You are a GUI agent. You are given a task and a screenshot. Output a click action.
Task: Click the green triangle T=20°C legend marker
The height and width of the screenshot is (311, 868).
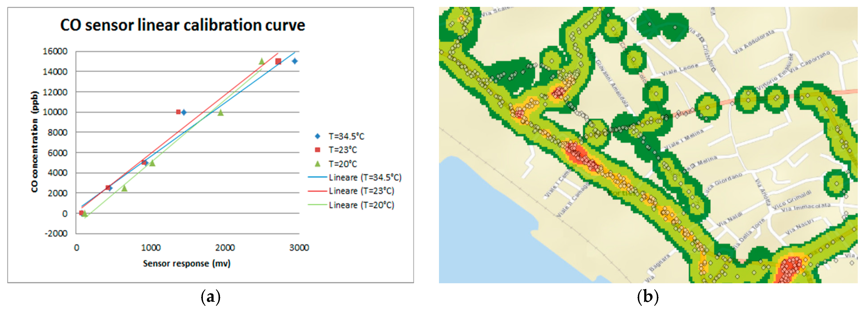317,164
